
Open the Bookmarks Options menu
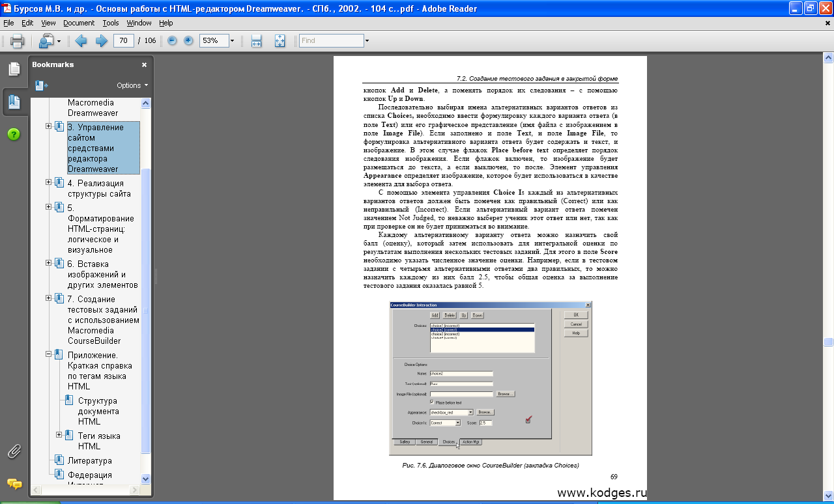[132, 85]
